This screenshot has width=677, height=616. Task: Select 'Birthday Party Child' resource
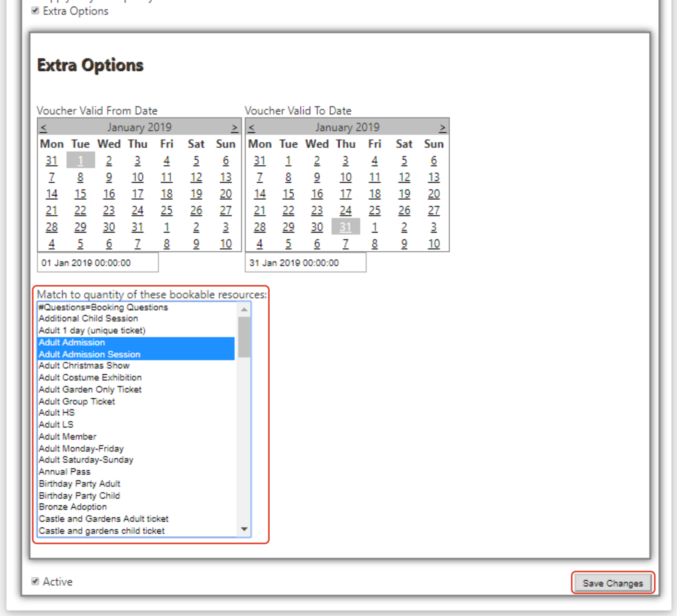[x=136, y=496]
